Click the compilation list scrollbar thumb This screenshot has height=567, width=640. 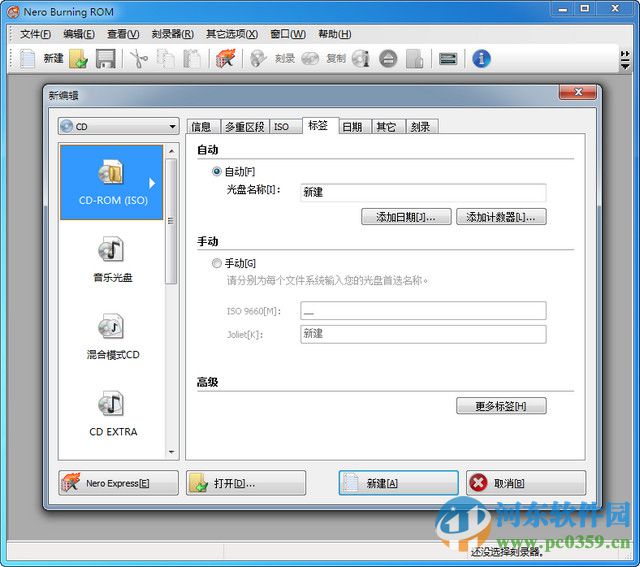(171, 221)
